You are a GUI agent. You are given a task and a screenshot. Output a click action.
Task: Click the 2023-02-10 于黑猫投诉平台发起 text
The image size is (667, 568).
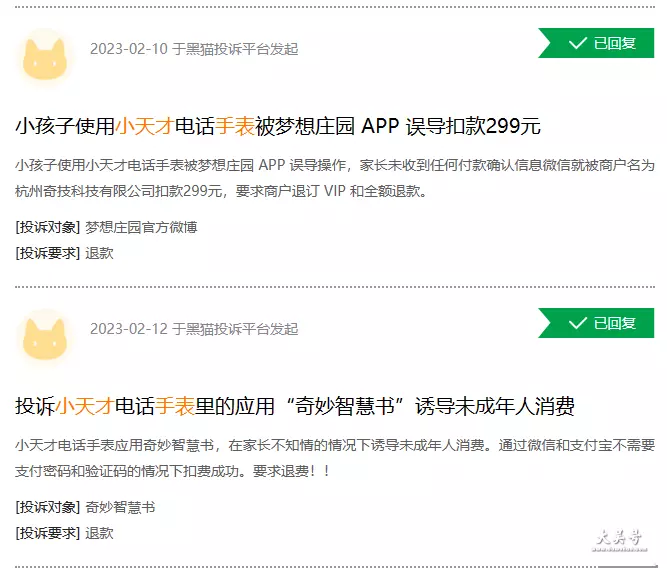point(194,49)
